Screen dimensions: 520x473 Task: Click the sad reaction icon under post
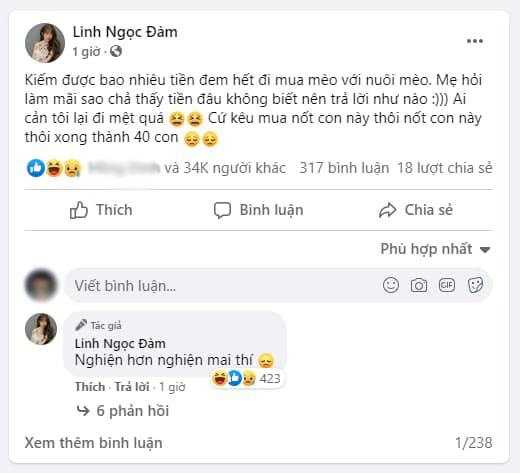[x=72, y=168]
